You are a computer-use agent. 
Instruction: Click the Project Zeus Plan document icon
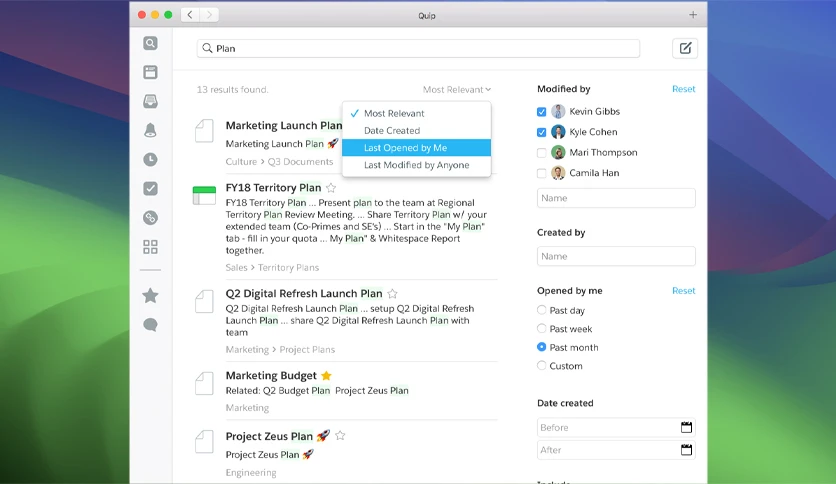(x=204, y=442)
